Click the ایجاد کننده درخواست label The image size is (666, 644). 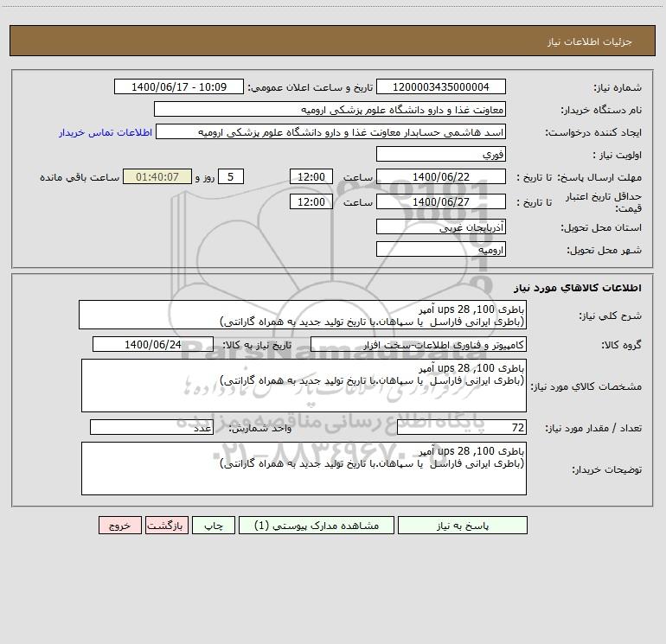[593, 132]
